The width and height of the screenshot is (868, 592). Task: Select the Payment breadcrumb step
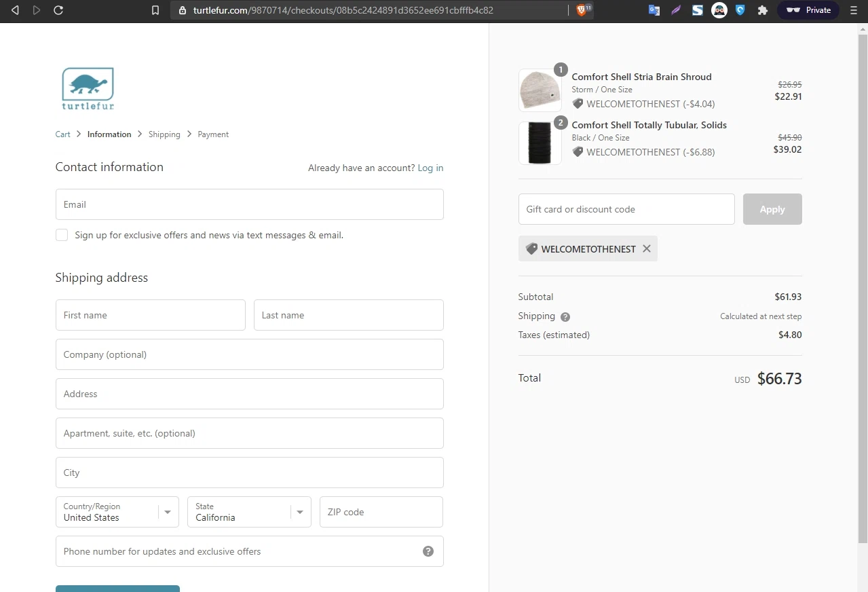(x=213, y=134)
